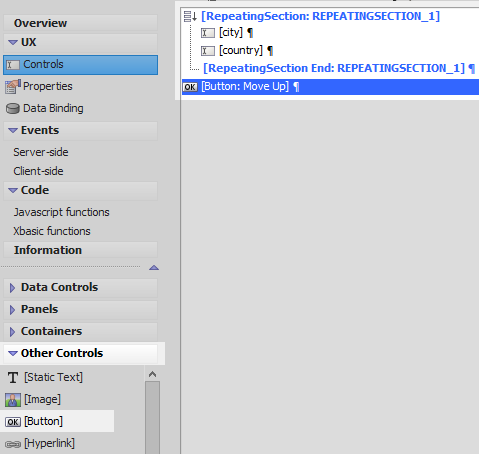The image size is (479, 454).
Task: Click the RepeatingSection icon in tree
Action: coord(190,16)
